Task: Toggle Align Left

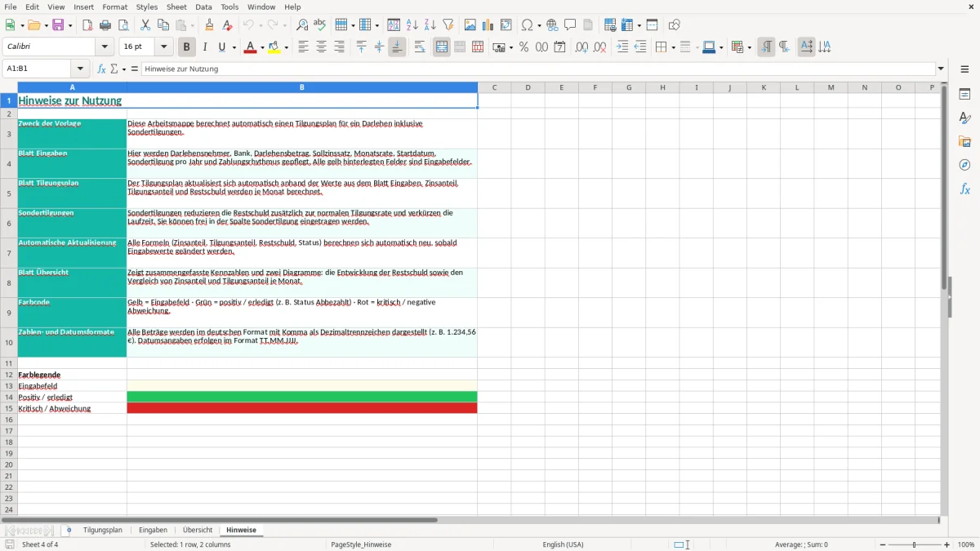Action: 303,47
